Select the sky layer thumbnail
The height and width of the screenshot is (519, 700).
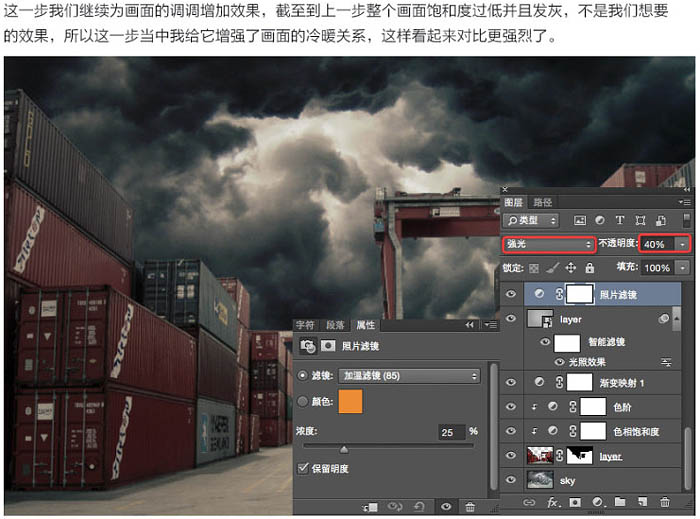540,480
